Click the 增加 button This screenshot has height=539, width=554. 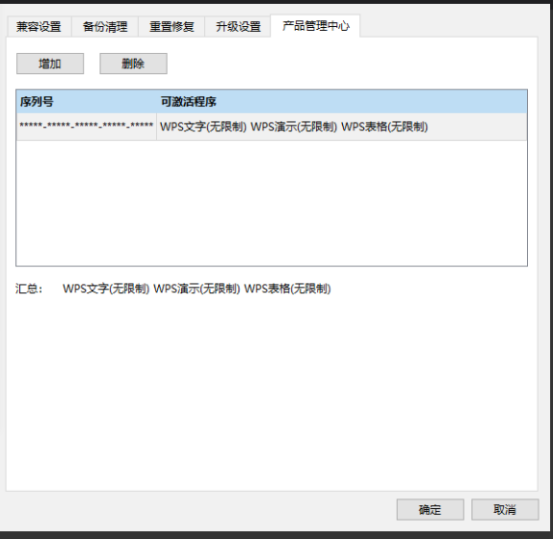50,64
